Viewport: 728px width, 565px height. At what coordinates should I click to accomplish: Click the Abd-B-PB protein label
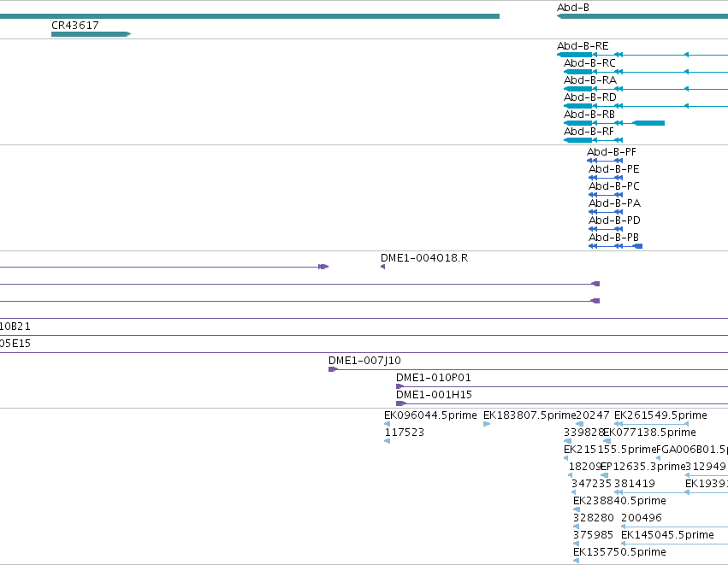tap(613, 237)
